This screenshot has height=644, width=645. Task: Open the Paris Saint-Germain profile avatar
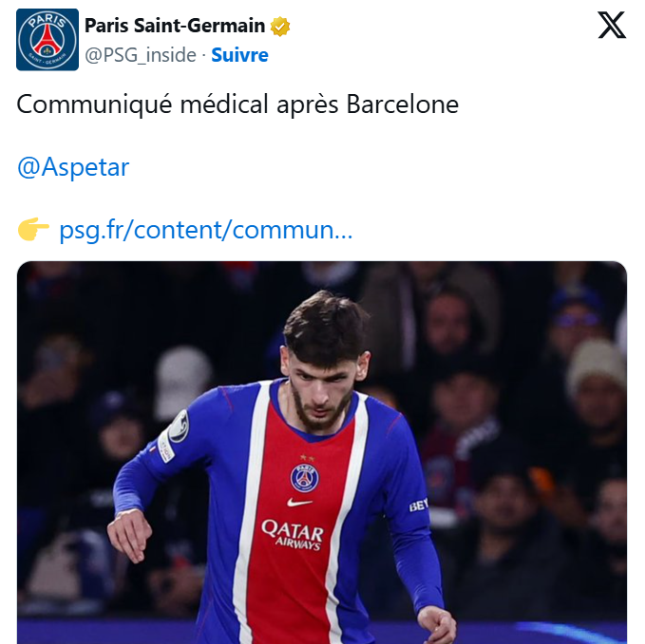click(x=47, y=40)
